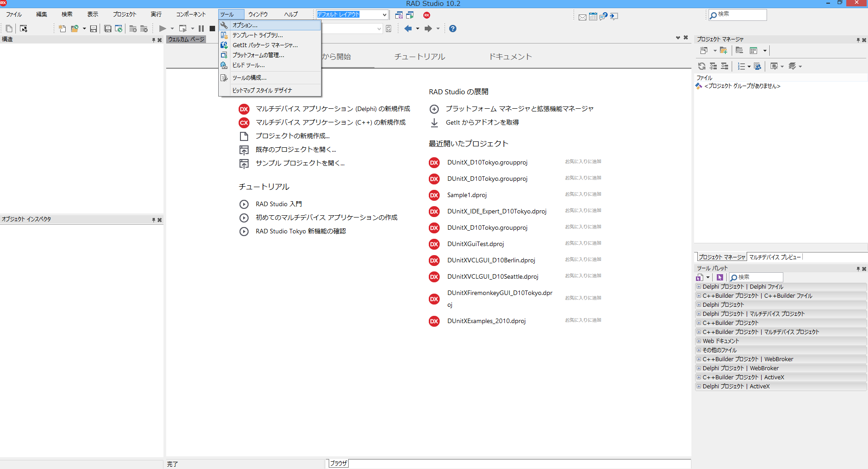Click the New Items document icon in toolbar
This screenshot has height=469, width=868.
[x=9, y=29]
